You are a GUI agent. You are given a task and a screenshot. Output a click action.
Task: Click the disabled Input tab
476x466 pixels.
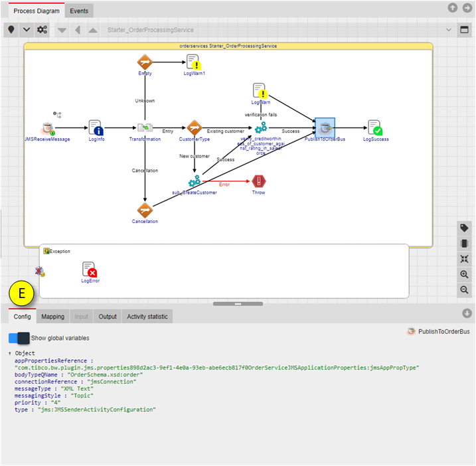[82, 317]
